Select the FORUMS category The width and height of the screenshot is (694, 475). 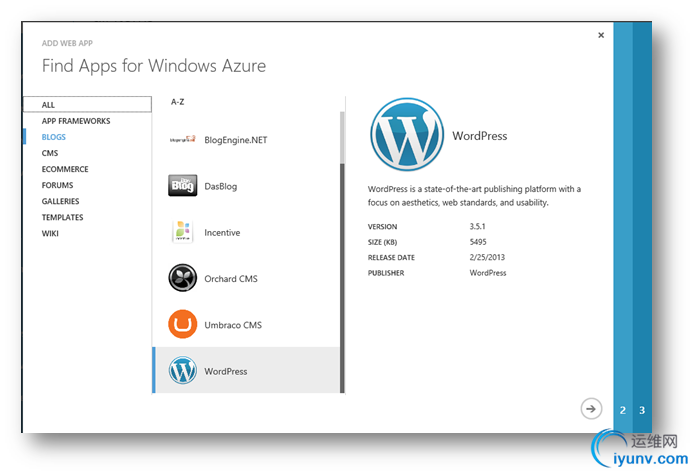pyautogui.click(x=58, y=185)
